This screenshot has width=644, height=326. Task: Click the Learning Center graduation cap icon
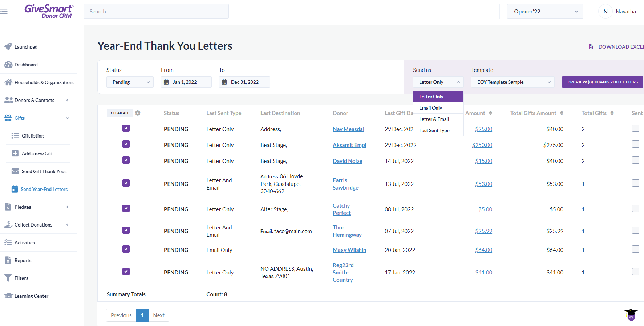pyautogui.click(x=8, y=296)
